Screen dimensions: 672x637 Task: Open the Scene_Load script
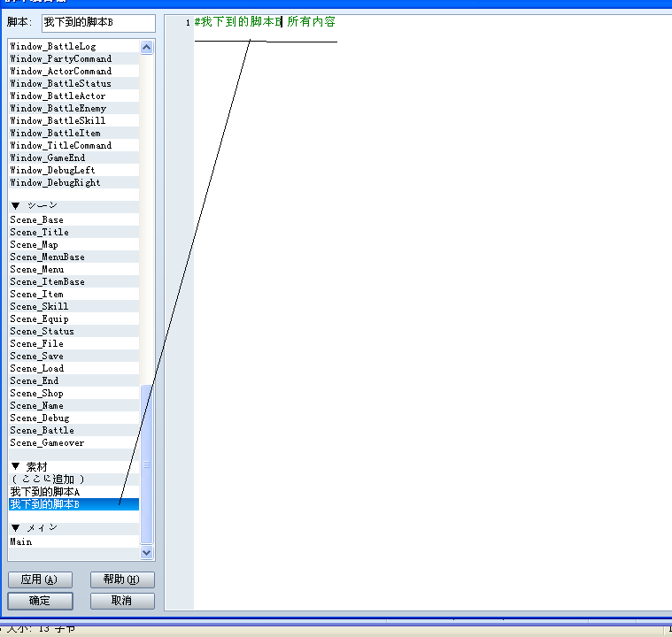pyautogui.click(x=73, y=369)
